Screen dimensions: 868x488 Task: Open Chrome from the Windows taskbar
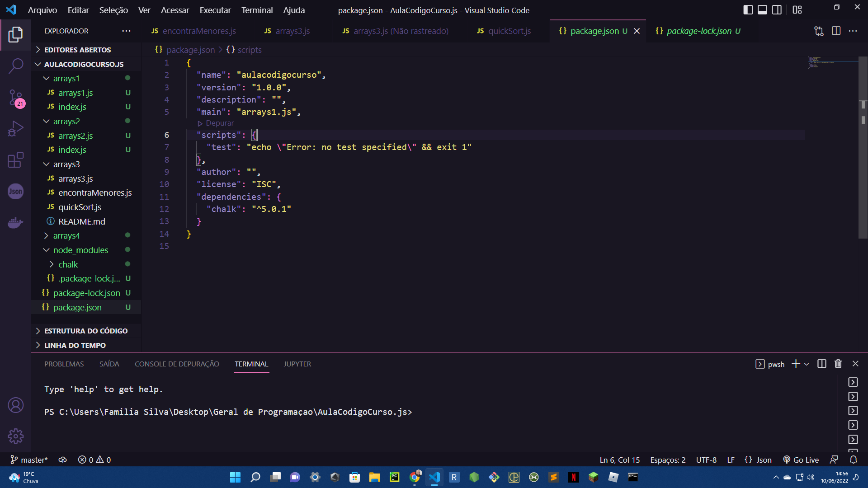[415, 478]
